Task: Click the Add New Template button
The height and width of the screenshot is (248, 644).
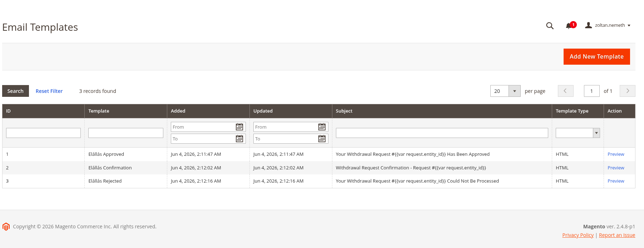Action: [596, 56]
